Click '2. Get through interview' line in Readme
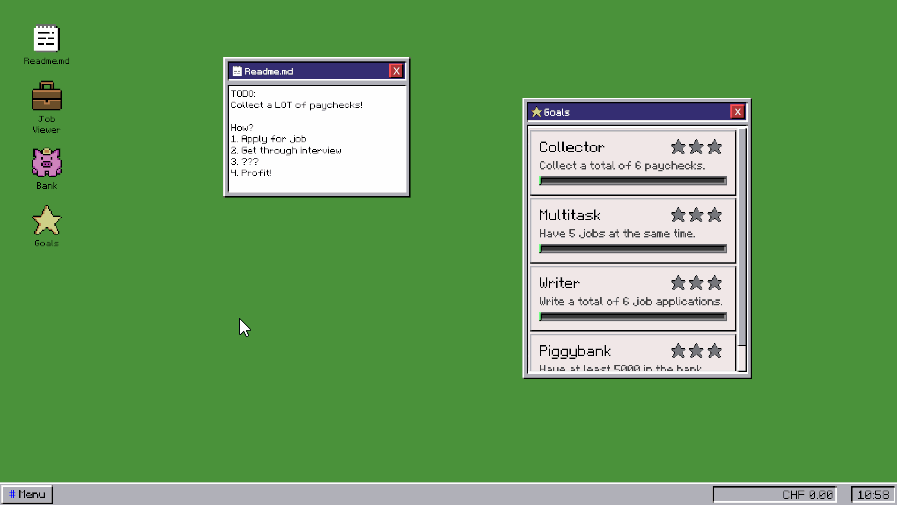897x505 pixels. tap(286, 150)
